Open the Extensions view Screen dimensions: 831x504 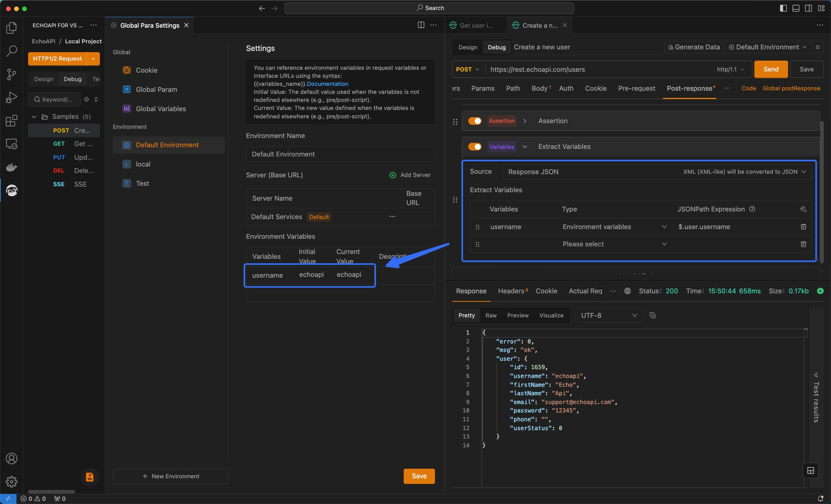12,120
